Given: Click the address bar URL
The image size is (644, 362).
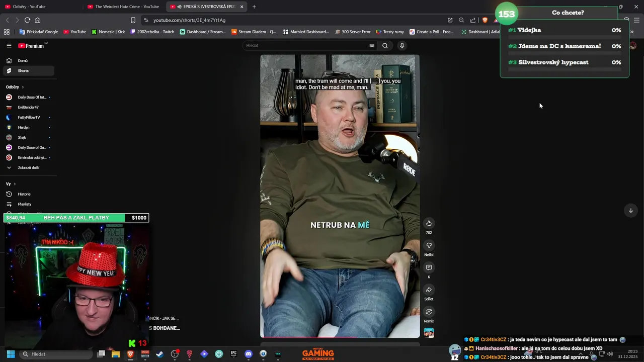Looking at the screenshot, I should point(189,20).
